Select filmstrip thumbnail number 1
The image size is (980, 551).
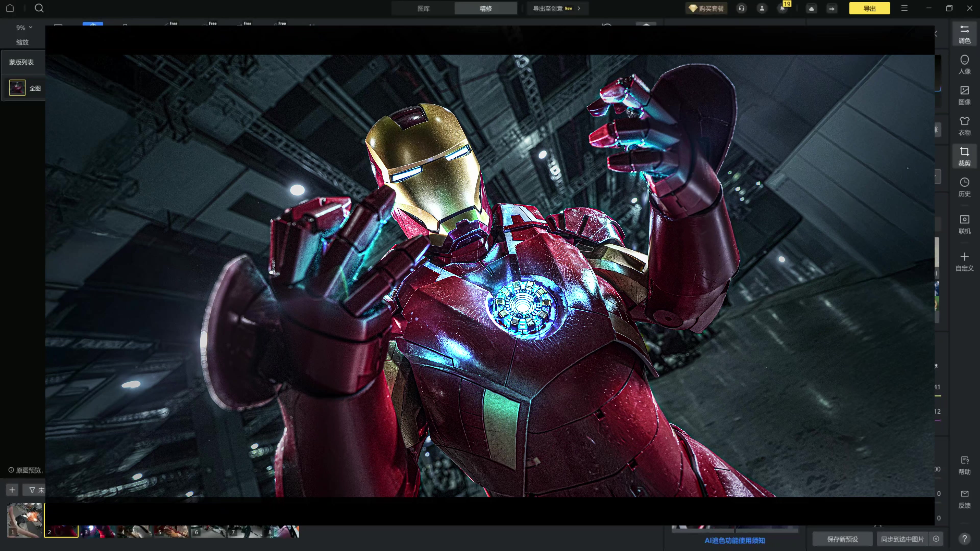[25, 520]
